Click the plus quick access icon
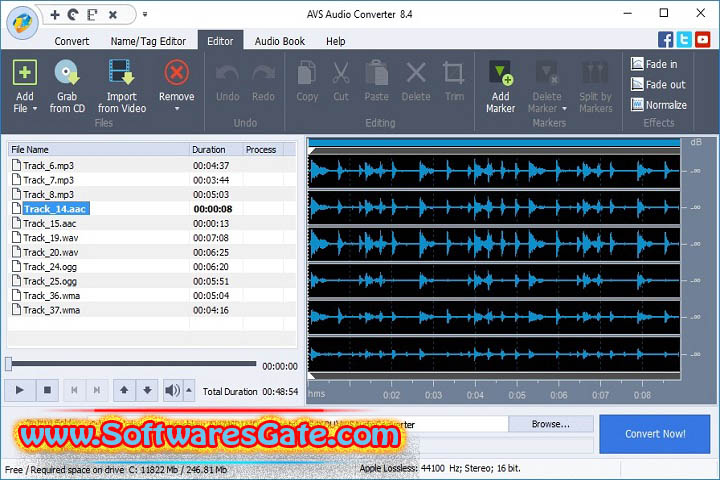Viewport: 720px width, 480px height. tap(55, 15)
